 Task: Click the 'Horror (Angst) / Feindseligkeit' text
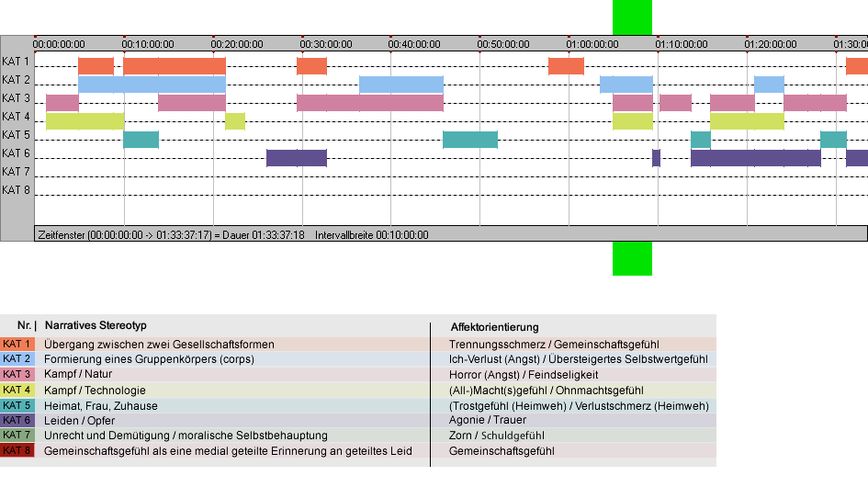(x=524, y=375)
